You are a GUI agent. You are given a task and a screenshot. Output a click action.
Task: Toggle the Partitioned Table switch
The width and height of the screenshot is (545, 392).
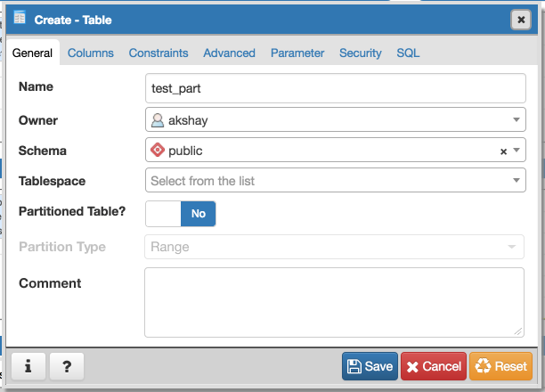tap(180, 214)
